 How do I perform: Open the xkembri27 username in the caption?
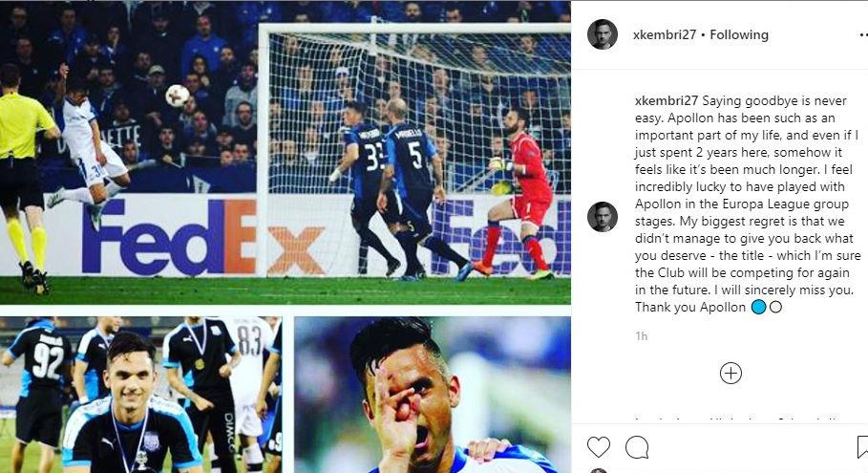[667, 100]
